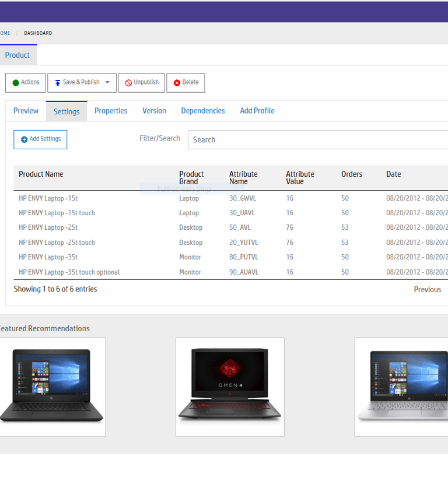Sort by Attribute Name column header
This screenshot has height=484, width=448.
[243, 178]
